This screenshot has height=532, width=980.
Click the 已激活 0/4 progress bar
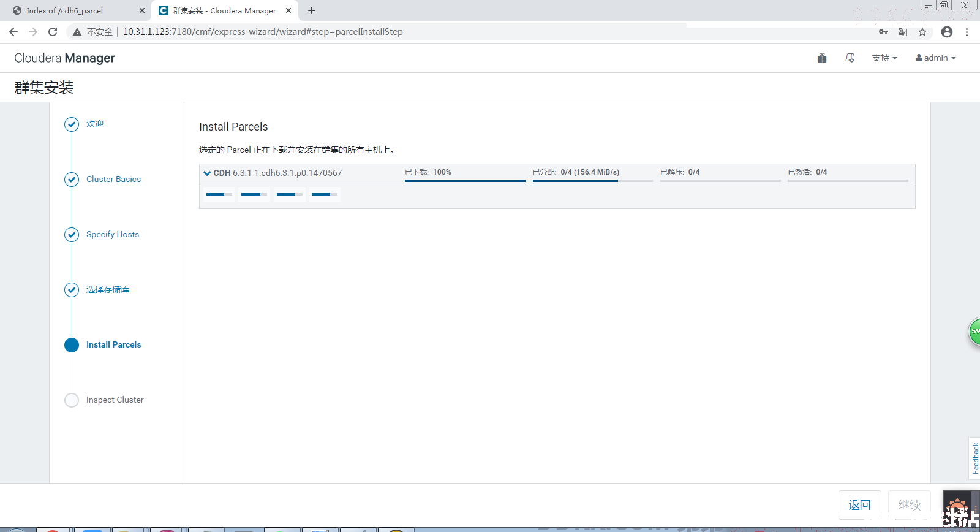848,180
